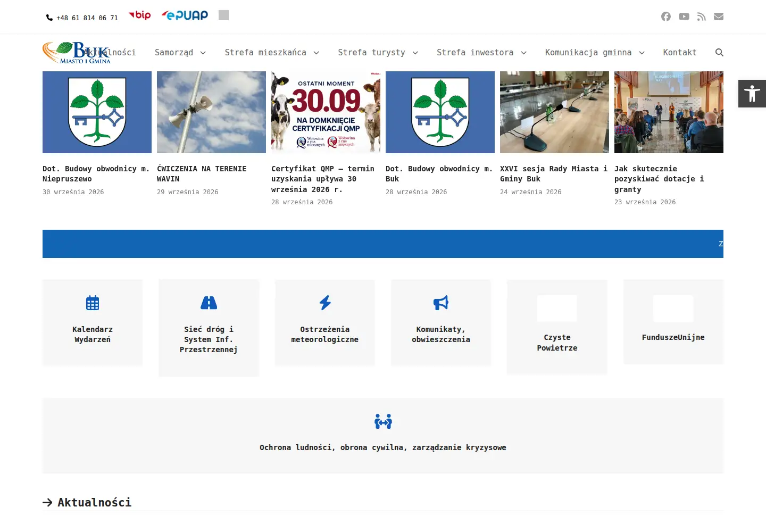This screenshot has height=532, width=766.
Task: Click the loudspeaker siren thumbnail
Action: [x=211, y=112]
